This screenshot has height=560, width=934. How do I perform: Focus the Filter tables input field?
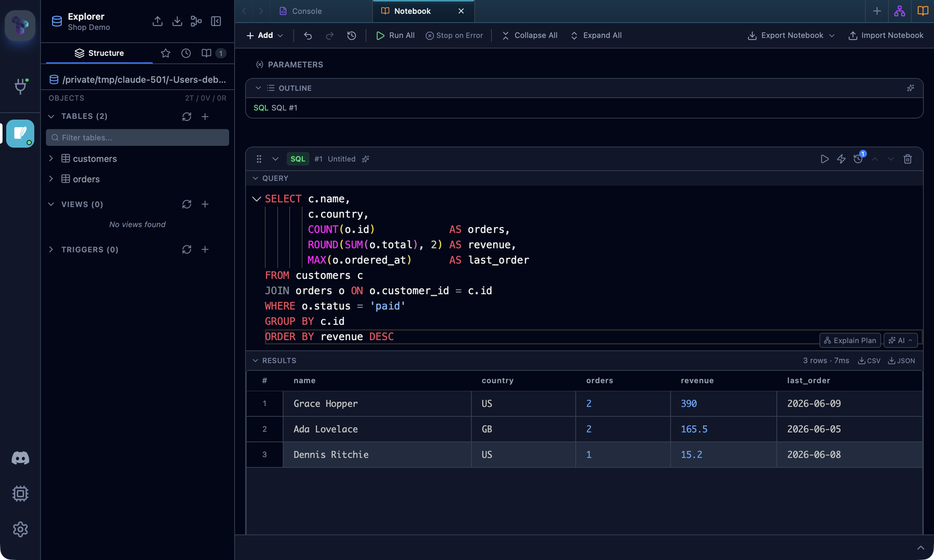(x=138, y=138)
